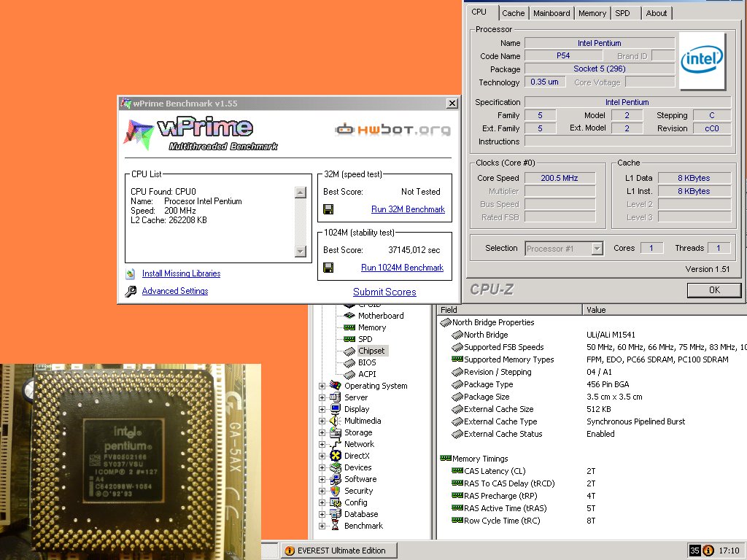Click the Storage drive icon in the Everest tree
Image resolution: width=747 pixels, height=560 pixels.
pos(336,432)
